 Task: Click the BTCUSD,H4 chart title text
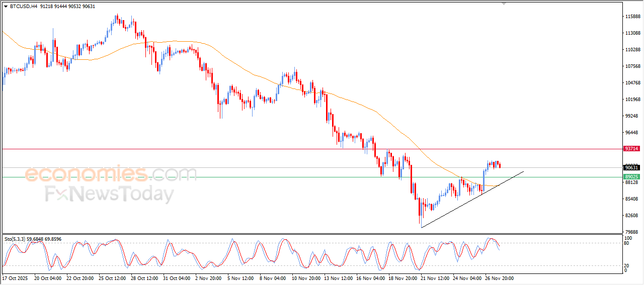pyautogui.click(x=24, y=7)
